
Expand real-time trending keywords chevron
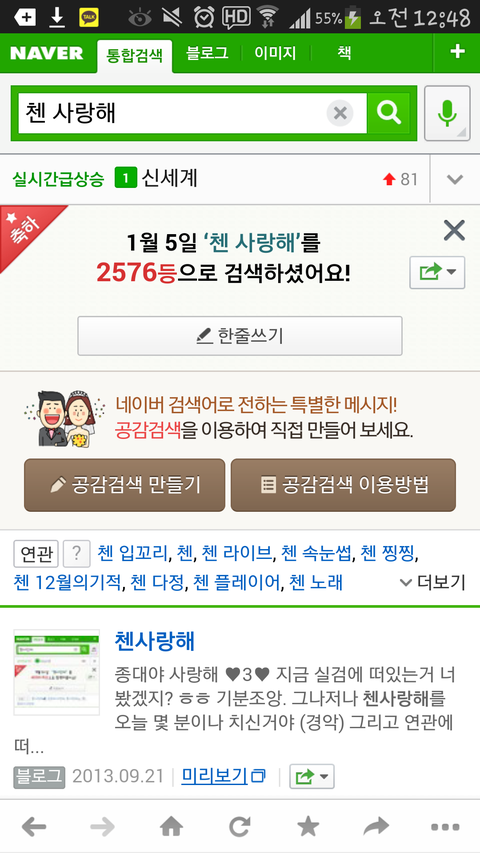[x=454, y=179]
